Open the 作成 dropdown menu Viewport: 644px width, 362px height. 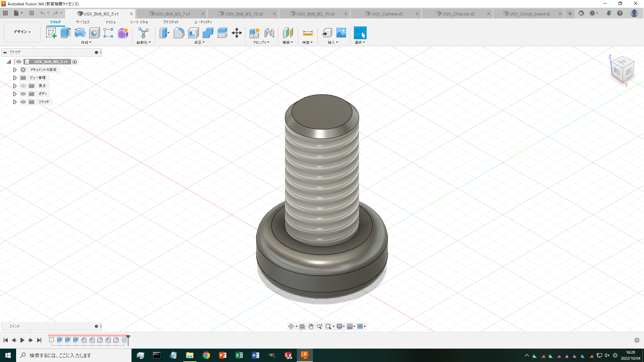pos(86,43)
